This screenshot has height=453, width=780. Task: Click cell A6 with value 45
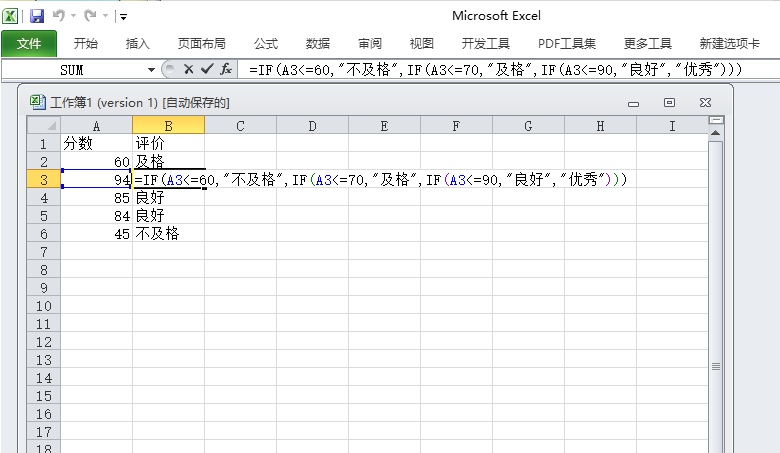point(97,234)
